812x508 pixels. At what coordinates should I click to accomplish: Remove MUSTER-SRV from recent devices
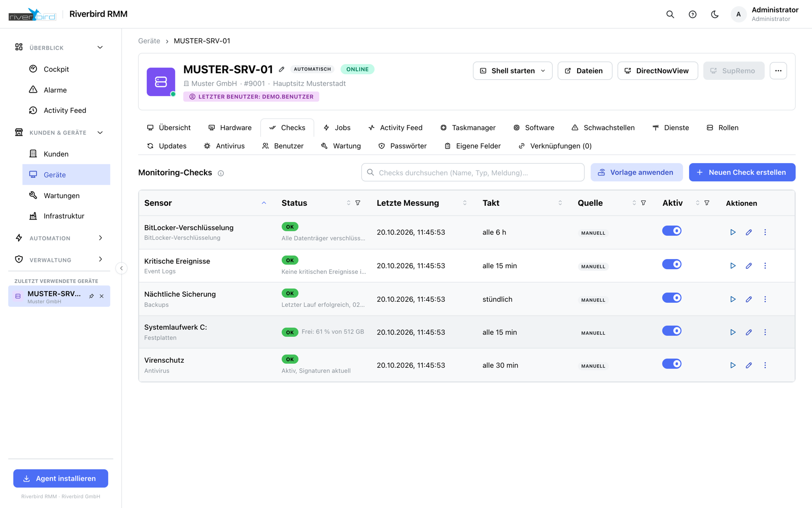[x=101, y=296]
